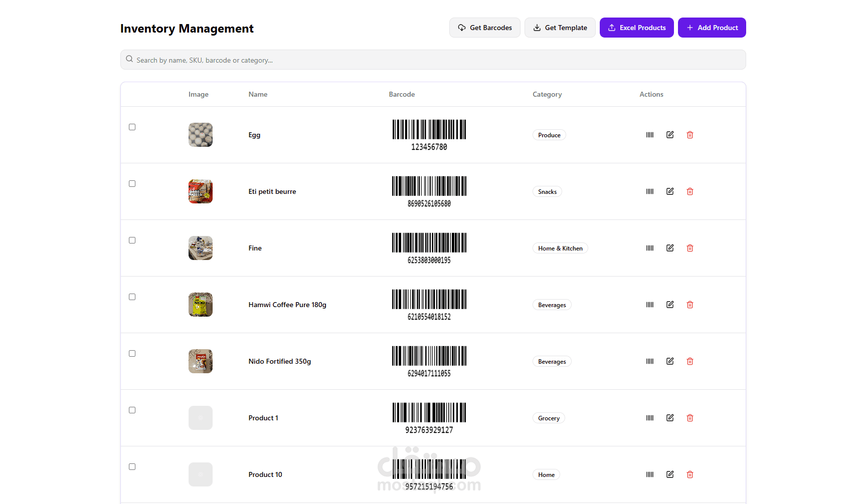Edit Product 10 details
Screen dimensions: 859x504
670,474
